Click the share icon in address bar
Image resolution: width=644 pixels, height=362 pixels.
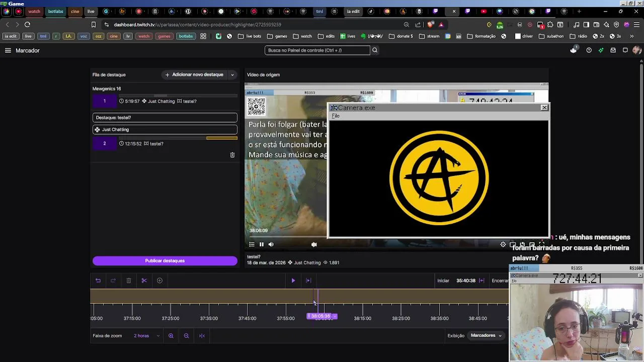tap(418, 24)
